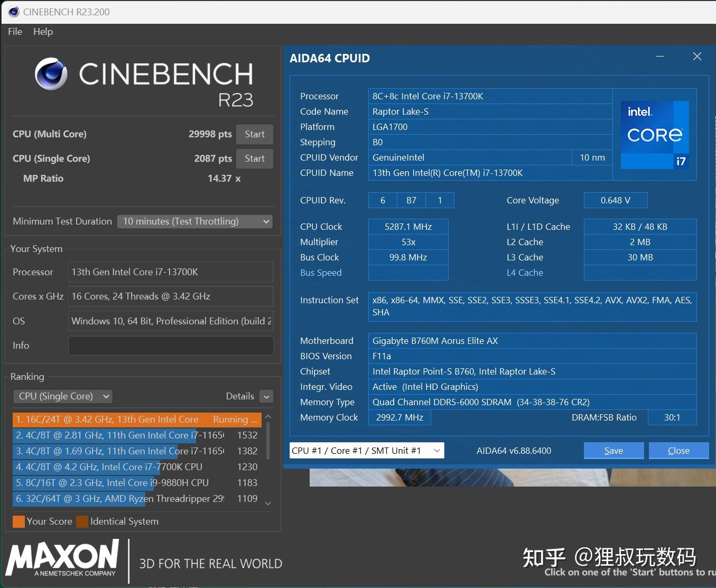This screenshot has height=588, width=716.
Task: Select ranking row 3 4C/8T @ 1.69 GHz
Action: point(137,451)
